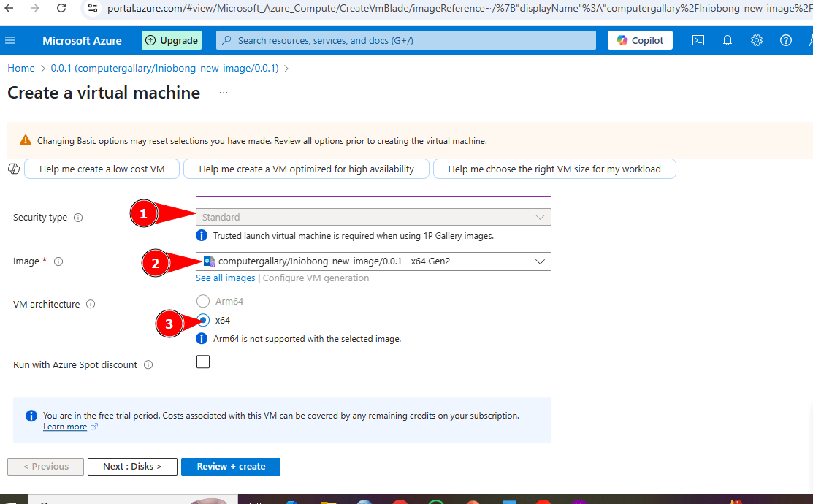The height and width of the screenshot is (504, 813).
Task: Click the Previous button
Action: point(45,467)
